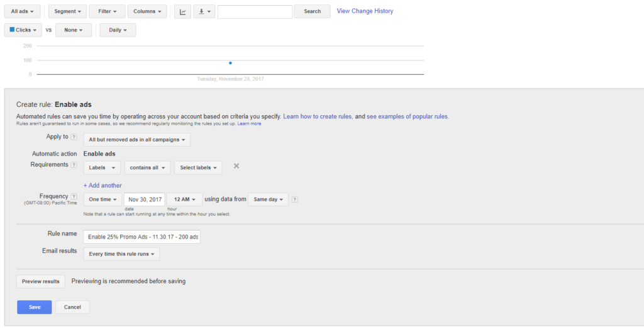Image resolution: width=644 pixels, height=328 pixels.
Task: Click help icon next to Apply to
Action: point(74,137)
